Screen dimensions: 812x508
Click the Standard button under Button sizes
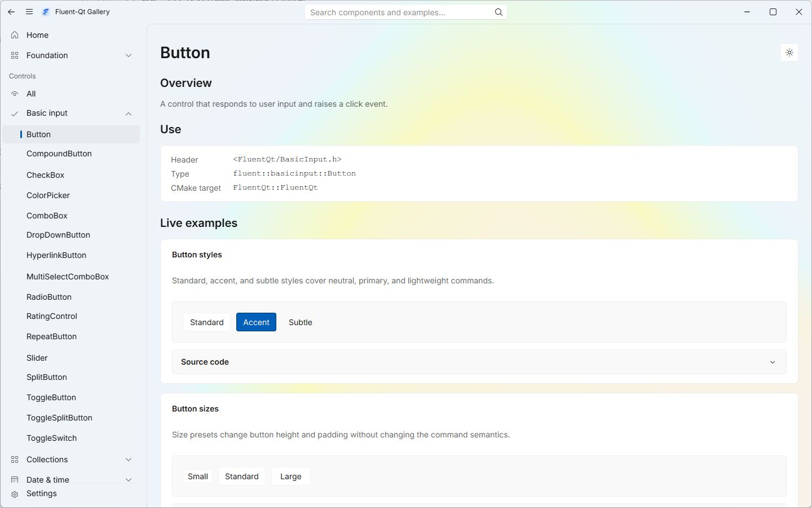[x=242, y=476]
